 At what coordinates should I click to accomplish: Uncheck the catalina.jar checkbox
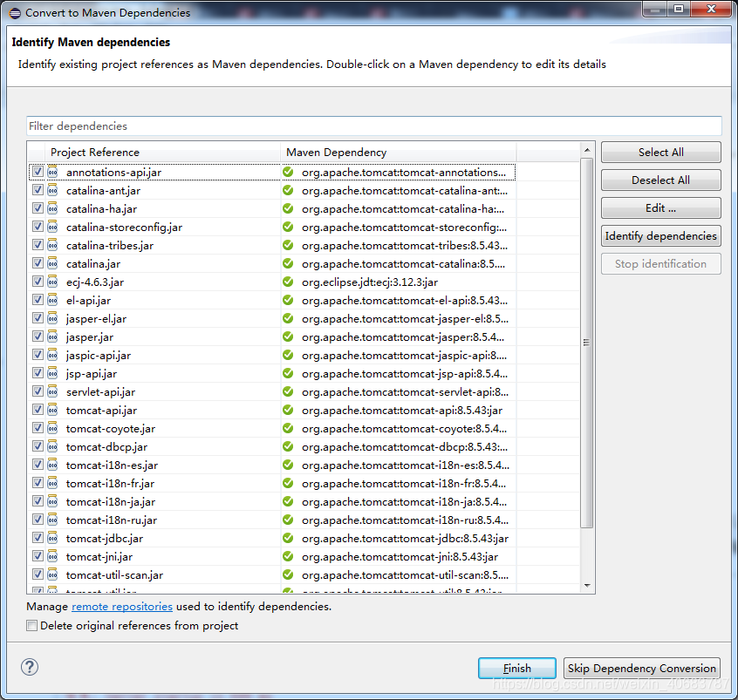click(38, 263)
